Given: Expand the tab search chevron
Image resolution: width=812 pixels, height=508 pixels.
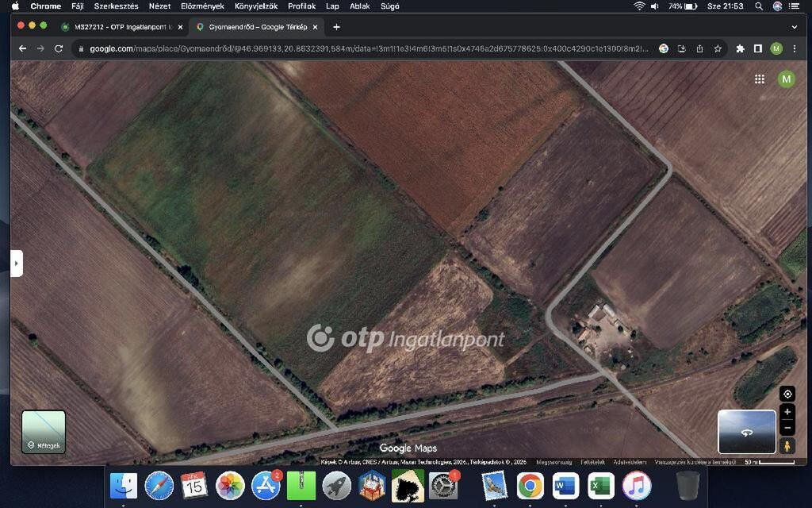Looking at the screenshot, I should point(794,26).
